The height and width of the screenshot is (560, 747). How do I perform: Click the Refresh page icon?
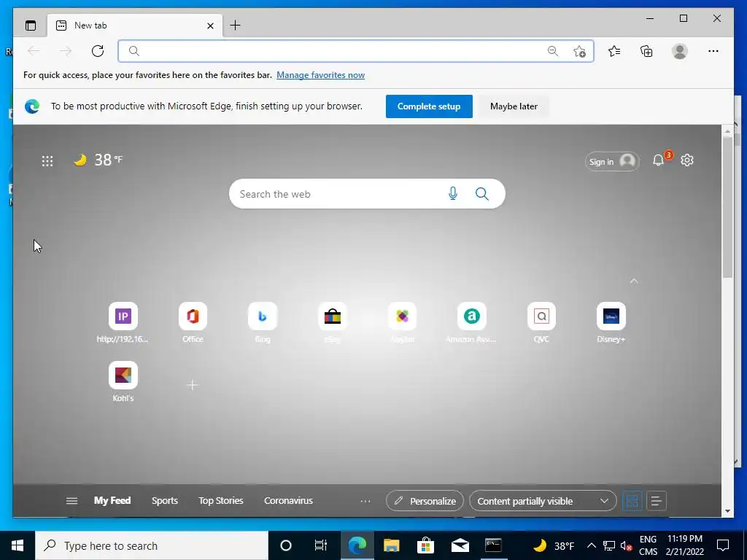coord(98,51)
